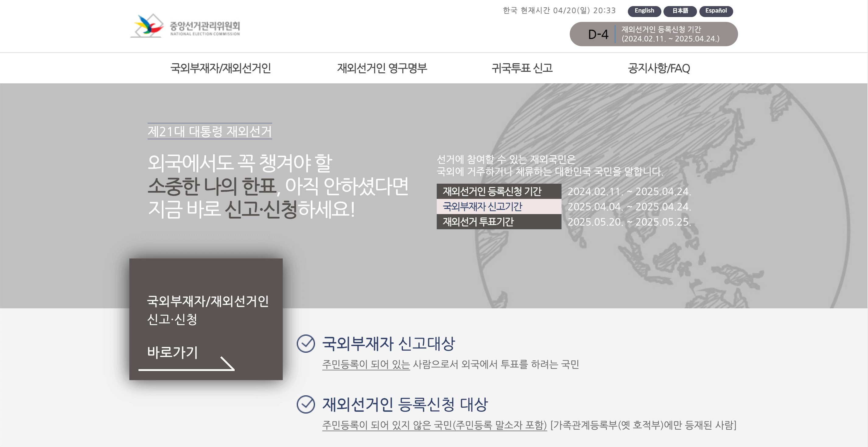Switch the site language to Español
The width and height of the screenshot is (868, 447).
[x=716, y=11]
